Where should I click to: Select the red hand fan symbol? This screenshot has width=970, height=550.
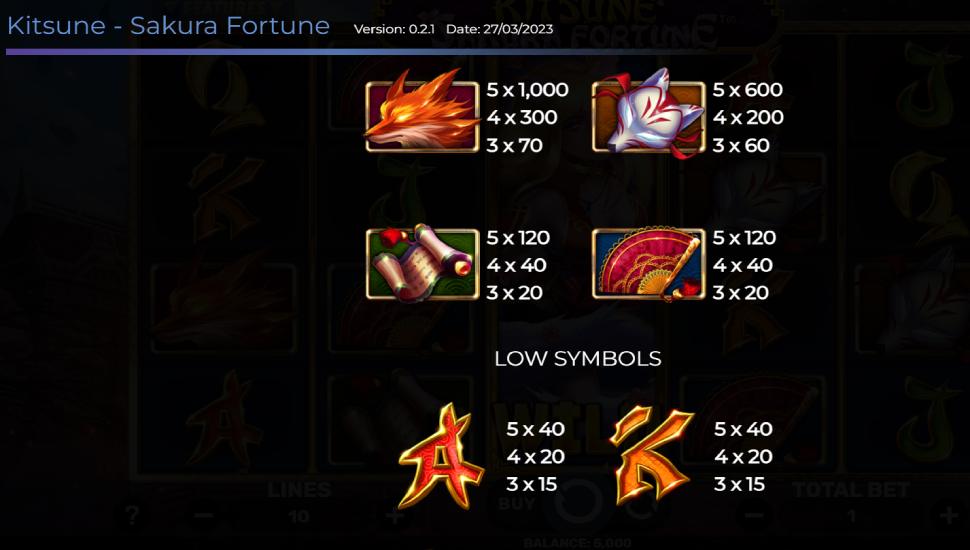[649, 264]
